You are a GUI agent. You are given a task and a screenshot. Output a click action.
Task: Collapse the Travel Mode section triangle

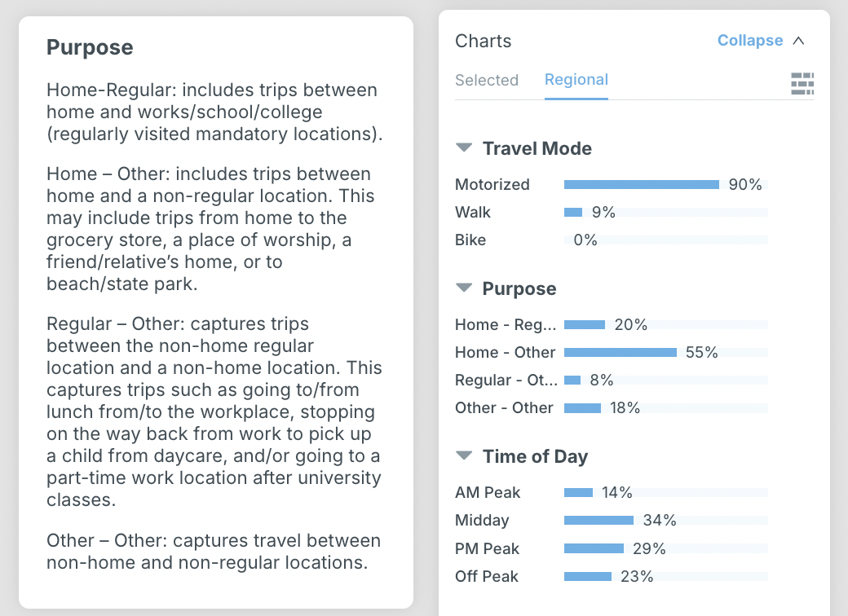click(464, 147)
